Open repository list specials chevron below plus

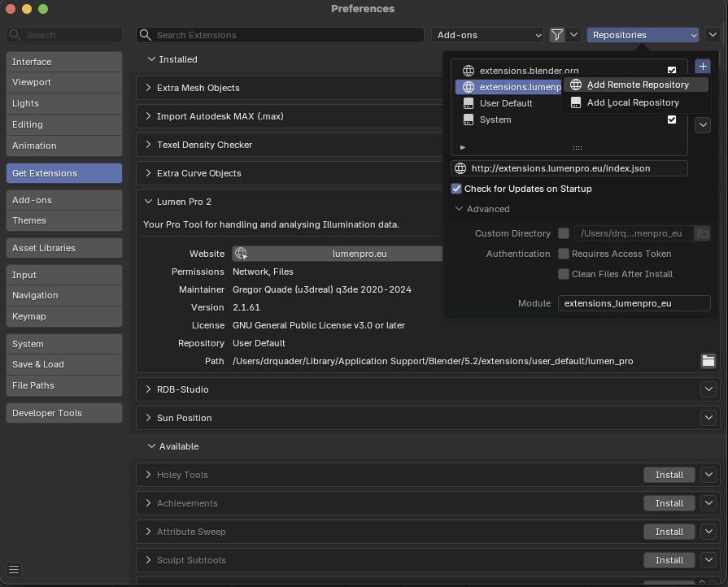coord(703,125)
